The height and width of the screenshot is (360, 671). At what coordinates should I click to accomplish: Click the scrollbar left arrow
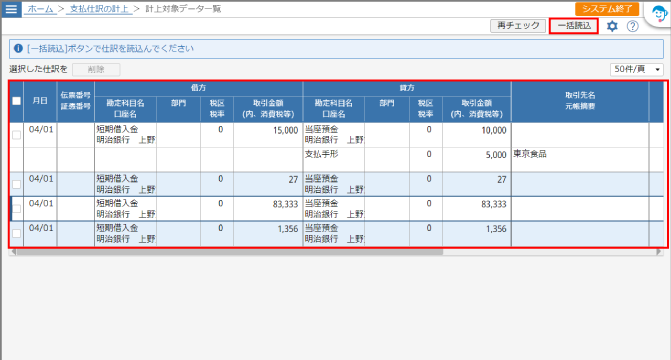pyautogui.click(x=13, y=252)
